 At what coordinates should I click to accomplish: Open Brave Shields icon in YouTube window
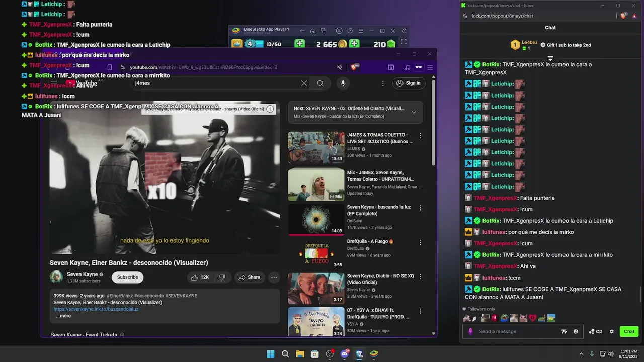pos(355,67)
